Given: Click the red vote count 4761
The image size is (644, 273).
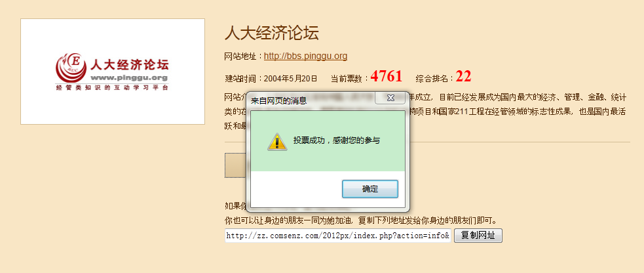Looking at the screenshot, I should pos(386,77).
